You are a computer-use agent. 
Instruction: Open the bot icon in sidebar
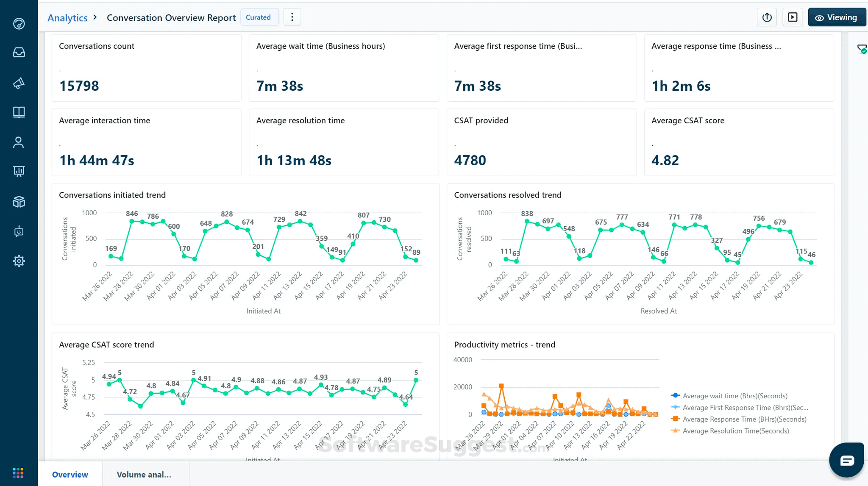pyautogui.click(x=19, y=231)
